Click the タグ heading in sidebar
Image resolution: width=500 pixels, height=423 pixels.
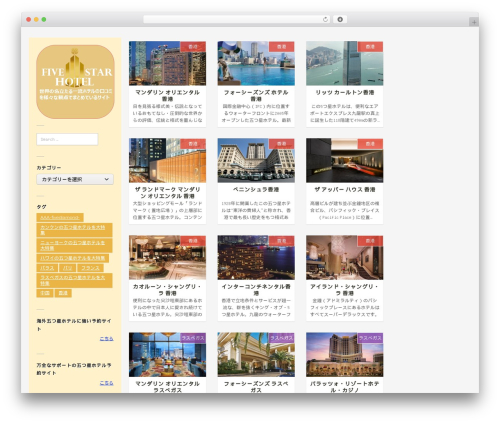pyautogui.click(x=41, y=207)
